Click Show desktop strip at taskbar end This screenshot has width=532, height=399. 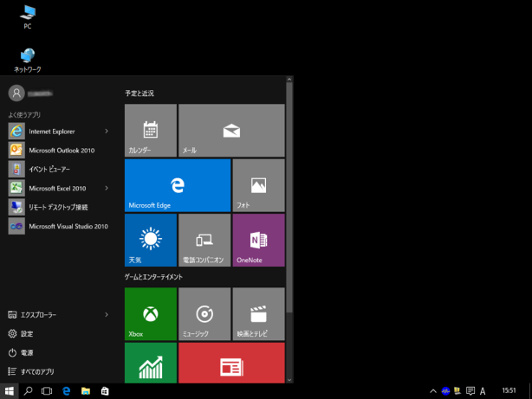pyautogui.click(x=530, y=391)
